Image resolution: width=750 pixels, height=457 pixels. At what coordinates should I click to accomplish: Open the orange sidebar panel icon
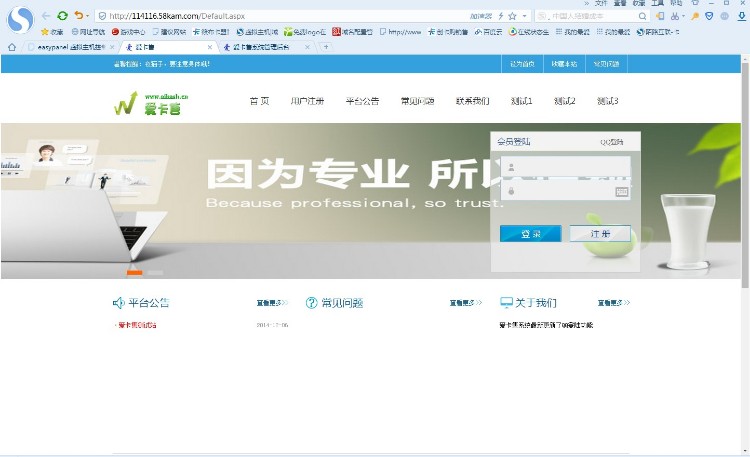[x=660, y=16]
